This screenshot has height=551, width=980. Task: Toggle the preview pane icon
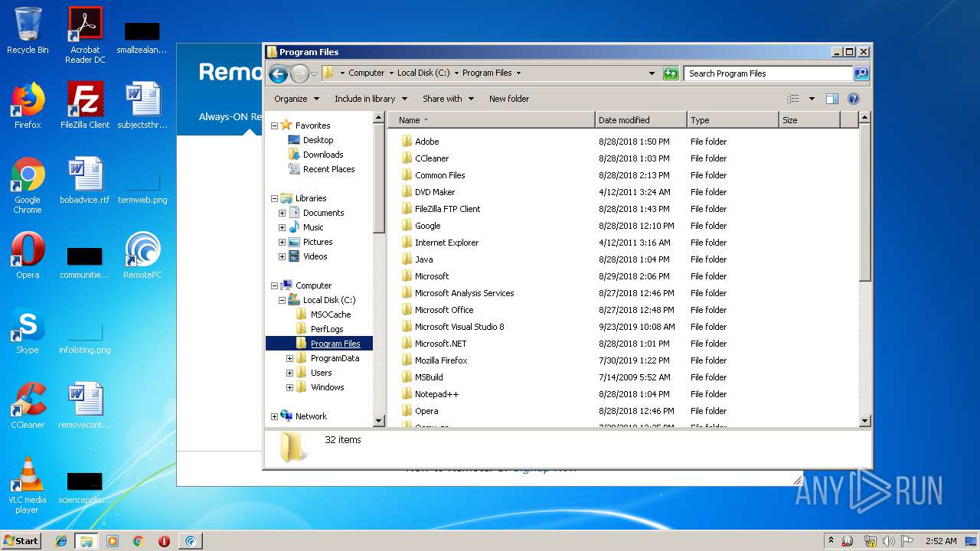pyautogui.click(x=832, y=99)
